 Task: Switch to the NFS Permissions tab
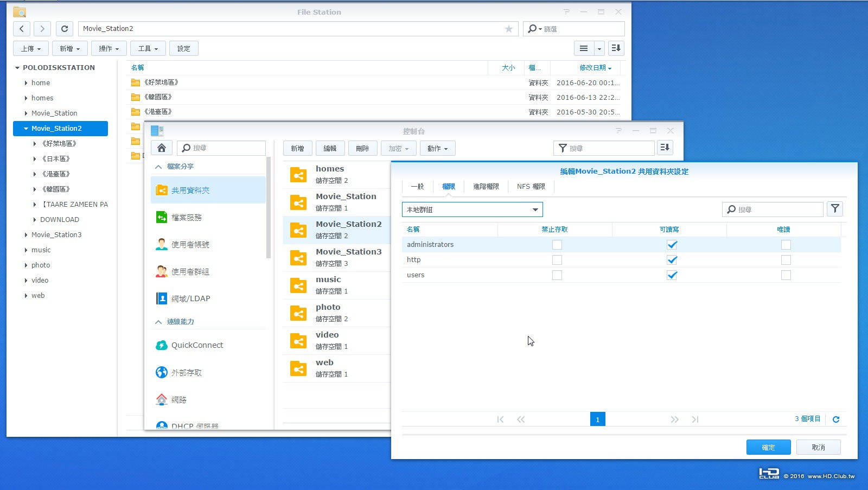(x=531, y=187)
